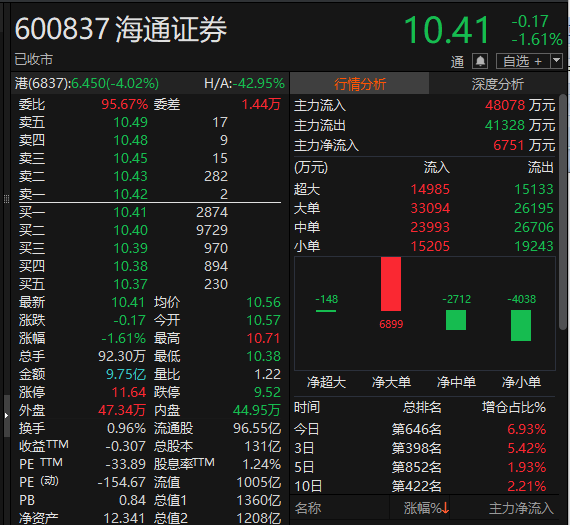Click the 主力净流入 value 6751 万元
Image resolution: width=570 pixels, height=525 pixels.
(x=524, y=145)
